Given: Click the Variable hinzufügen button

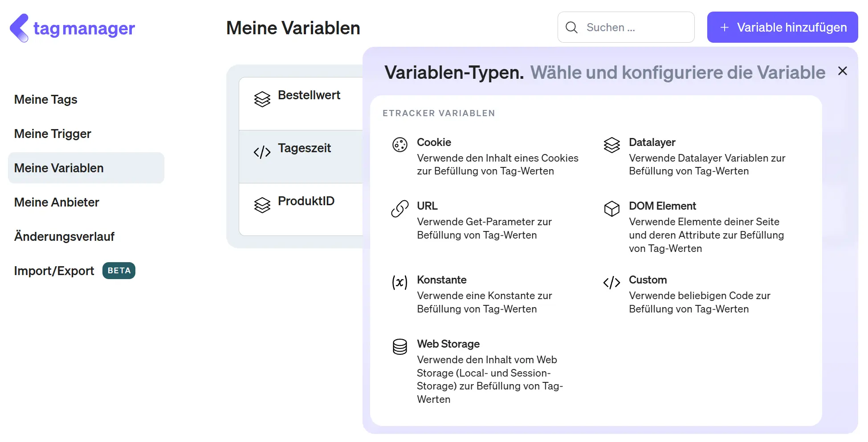Looking at the screenshot, I should [782, 27].
